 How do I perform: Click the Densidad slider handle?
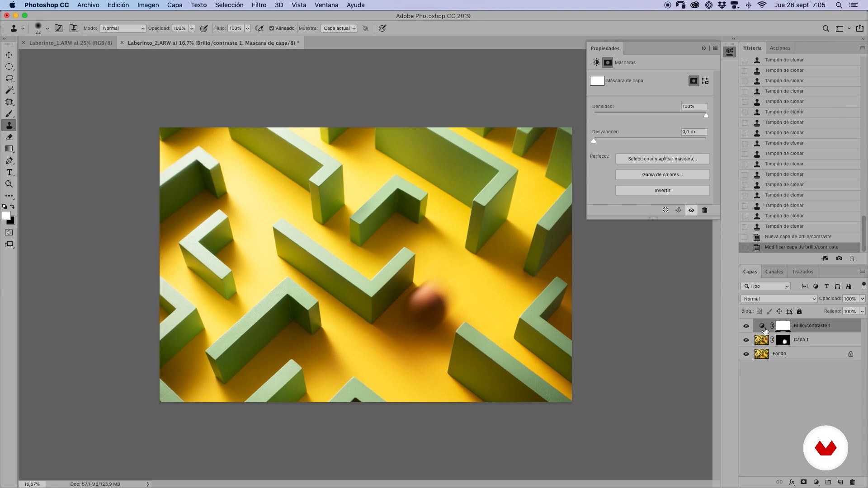(x=706, y=116)
